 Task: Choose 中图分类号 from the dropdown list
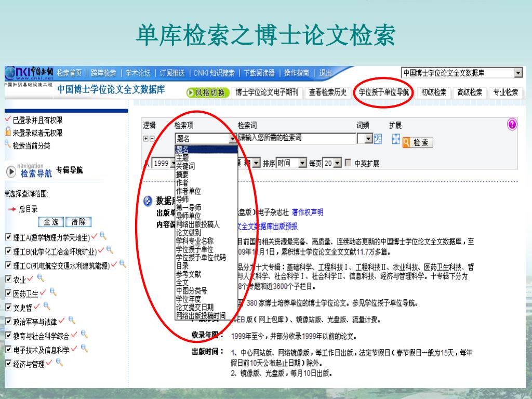point(191,291)
